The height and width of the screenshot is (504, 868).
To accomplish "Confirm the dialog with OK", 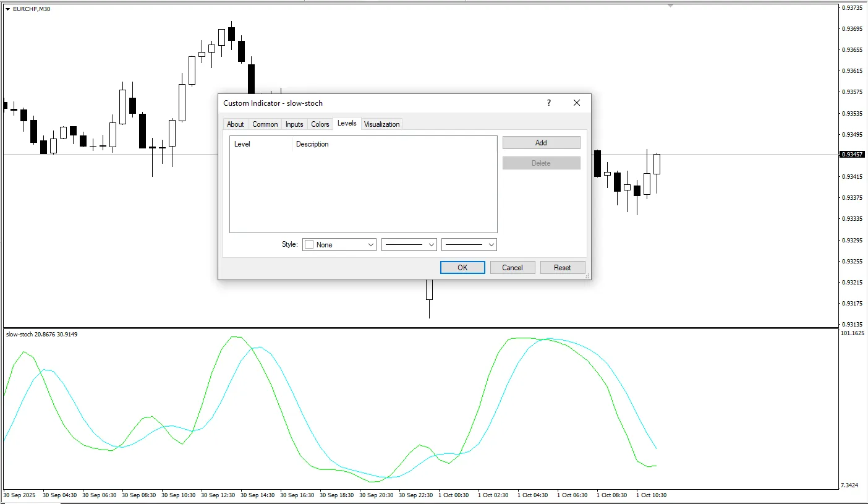I will [462, 268].
